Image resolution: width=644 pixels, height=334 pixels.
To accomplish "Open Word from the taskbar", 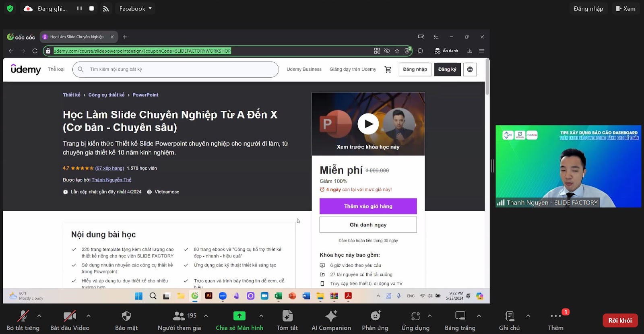I will click(306, 296).
